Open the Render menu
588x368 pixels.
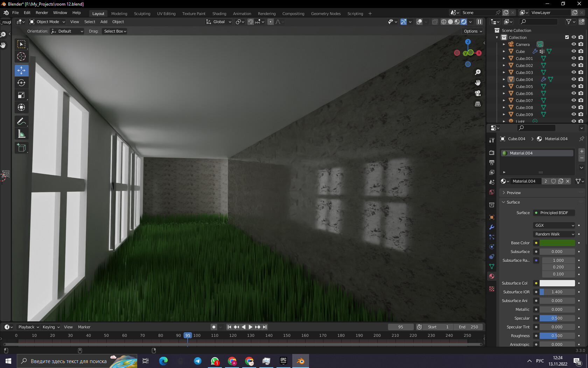click(x=42, y=13)
